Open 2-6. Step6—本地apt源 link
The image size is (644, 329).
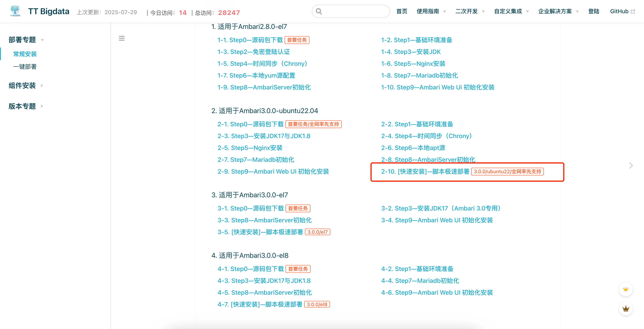pyautogui.click(x=413, y=148)
